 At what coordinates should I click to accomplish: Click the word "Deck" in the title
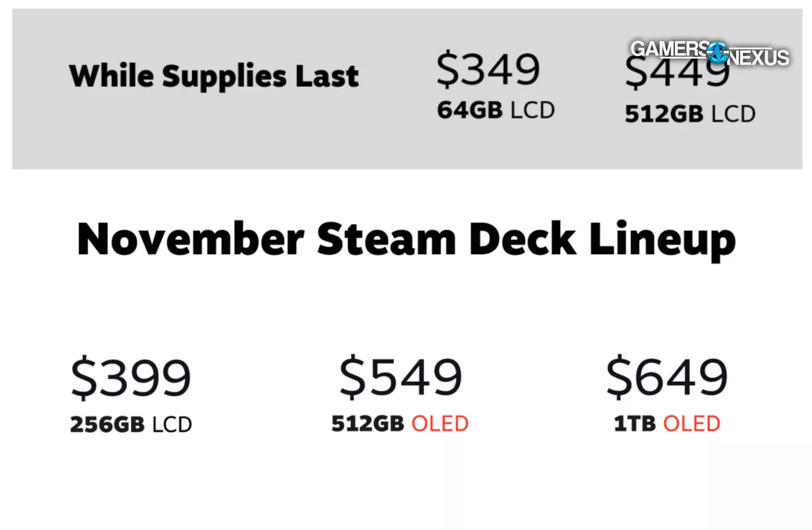(522, 239)
